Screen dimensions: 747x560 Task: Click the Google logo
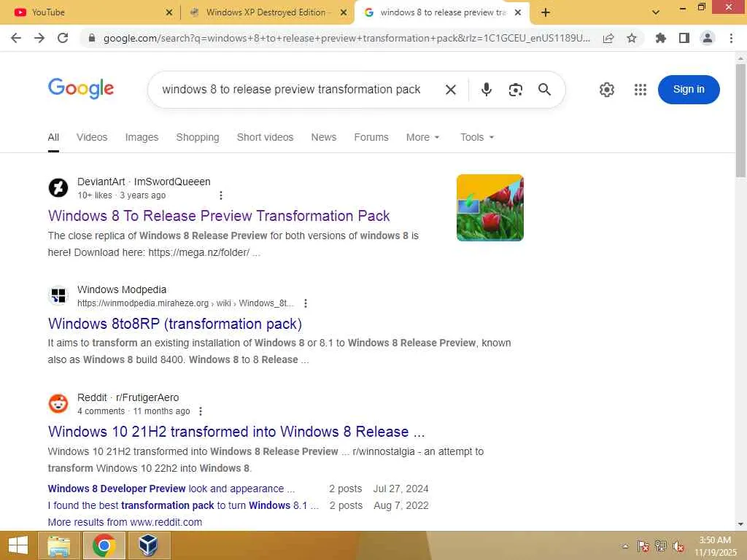pos(81,88)
